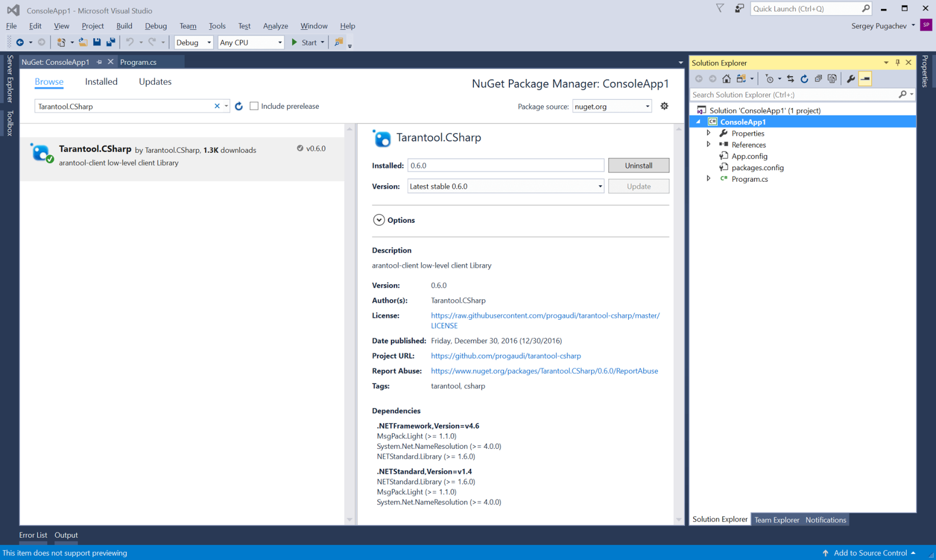Expand the Options section

379,220
